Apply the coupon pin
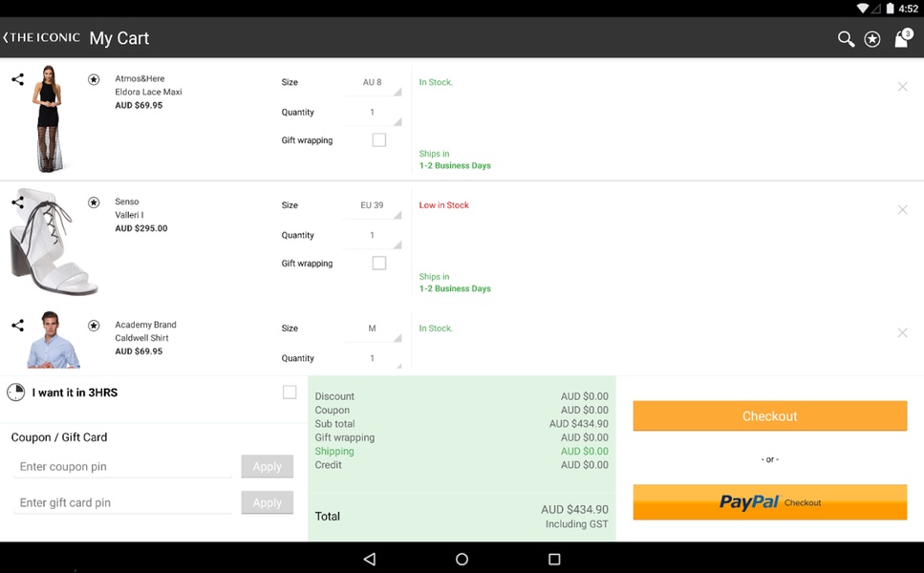The image size is (924, 573). [267, 466]
